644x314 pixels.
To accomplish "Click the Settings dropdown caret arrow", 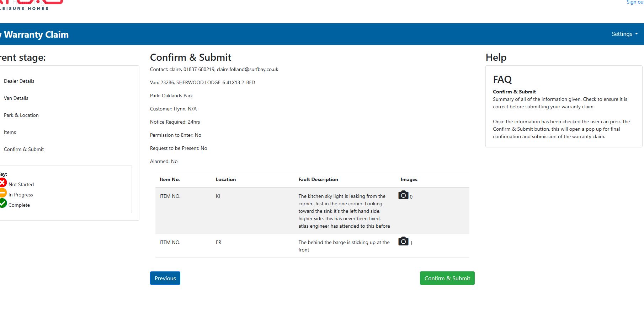I will point(637,34).
